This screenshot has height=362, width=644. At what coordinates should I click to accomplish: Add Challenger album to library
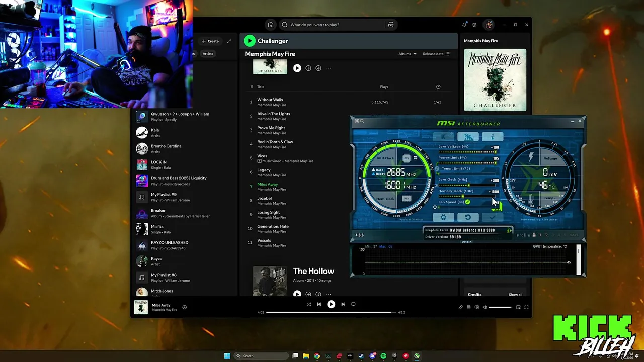(308, 68)
